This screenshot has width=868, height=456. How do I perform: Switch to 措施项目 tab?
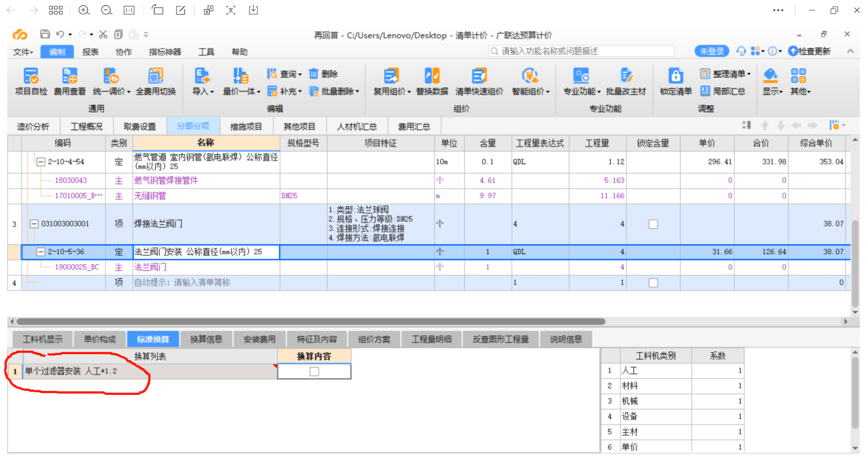pos(246,127)
